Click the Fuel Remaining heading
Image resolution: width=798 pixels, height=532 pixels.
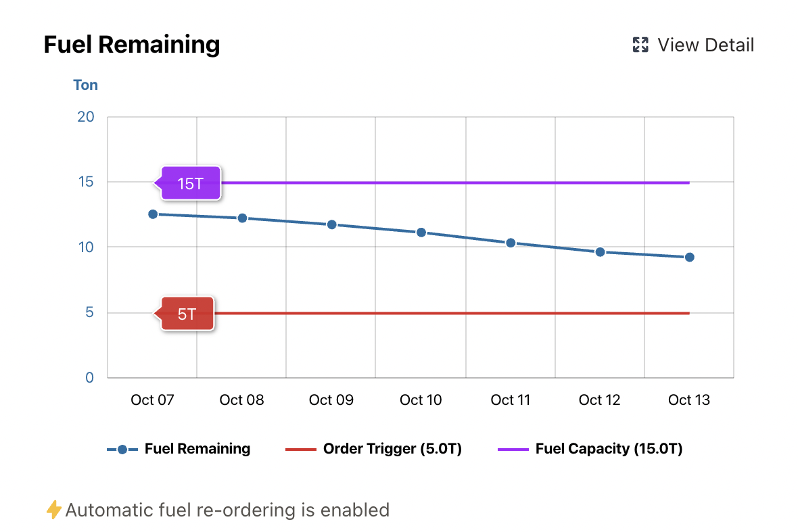(x=132, y=45)
